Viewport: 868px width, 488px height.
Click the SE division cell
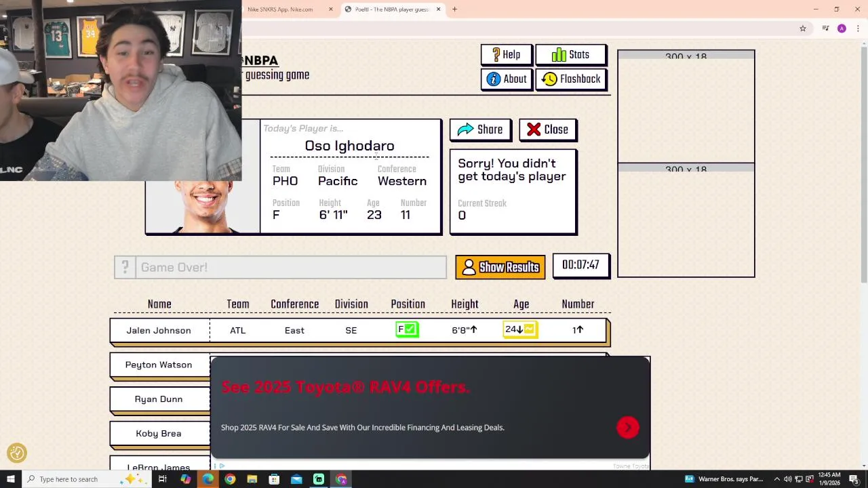[351, 330]
